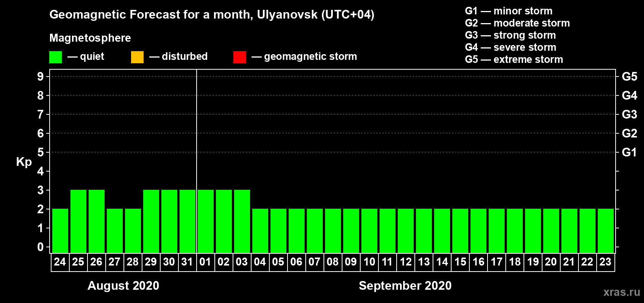
Task: Click the right axis label 'G2'
Action: click(x=629, y=133)
